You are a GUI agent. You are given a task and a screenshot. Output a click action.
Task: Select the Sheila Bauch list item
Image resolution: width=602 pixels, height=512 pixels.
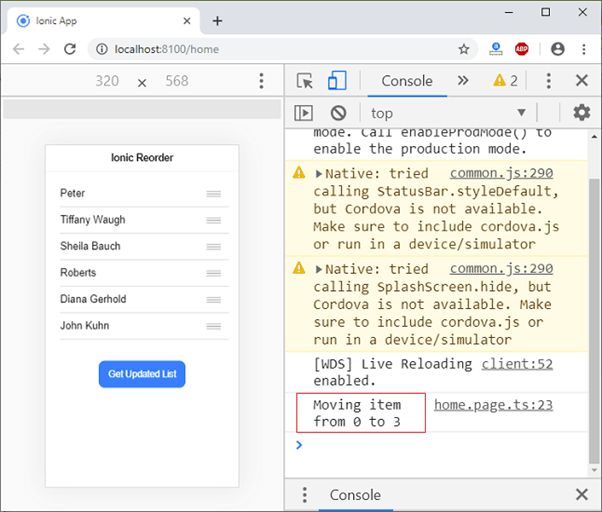[144, 246]
